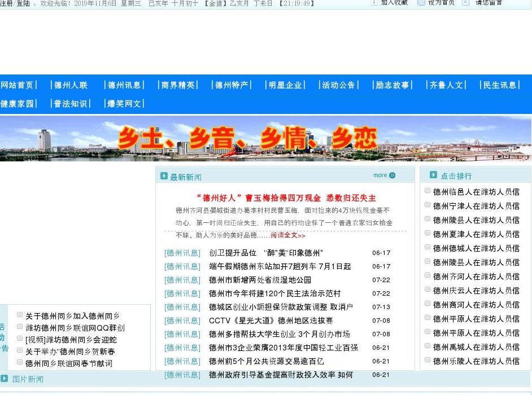Open notice 潍坊德州同乡联谊网QQ群创
The height and width of the screenshot is (395, 532).
[x=75, y=328]
